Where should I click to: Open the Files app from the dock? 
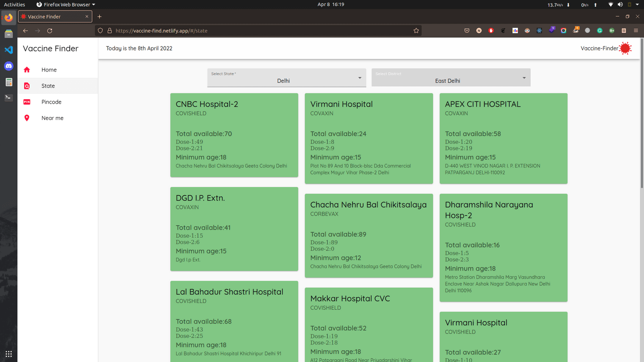click(x=8, y=34)
